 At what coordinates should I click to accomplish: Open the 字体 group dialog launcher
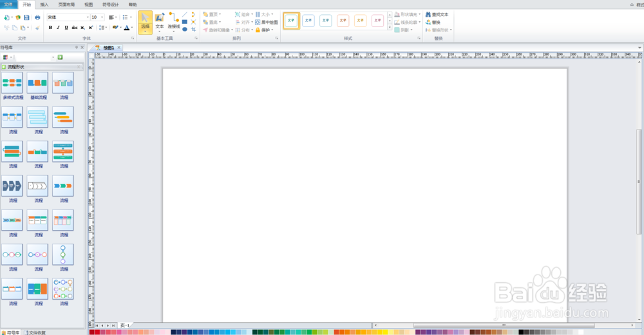(x=133, y=38)
